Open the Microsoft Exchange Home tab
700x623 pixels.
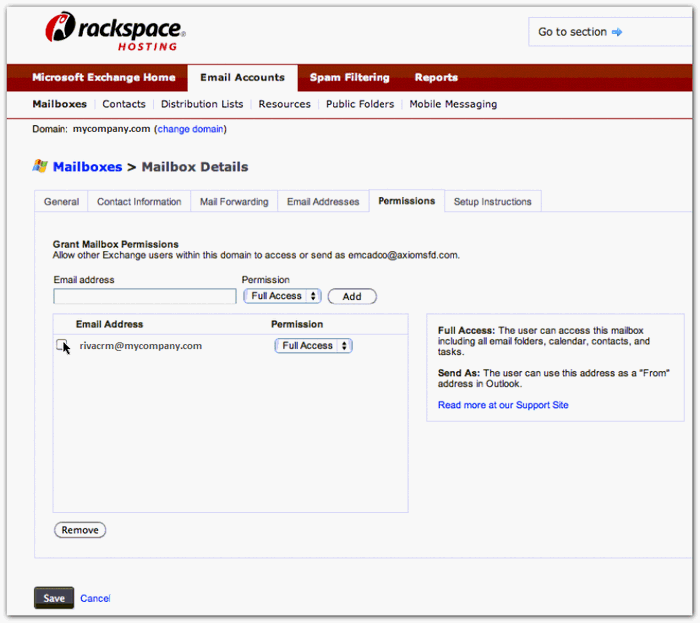pyautogui.click(x=104, y=77)
